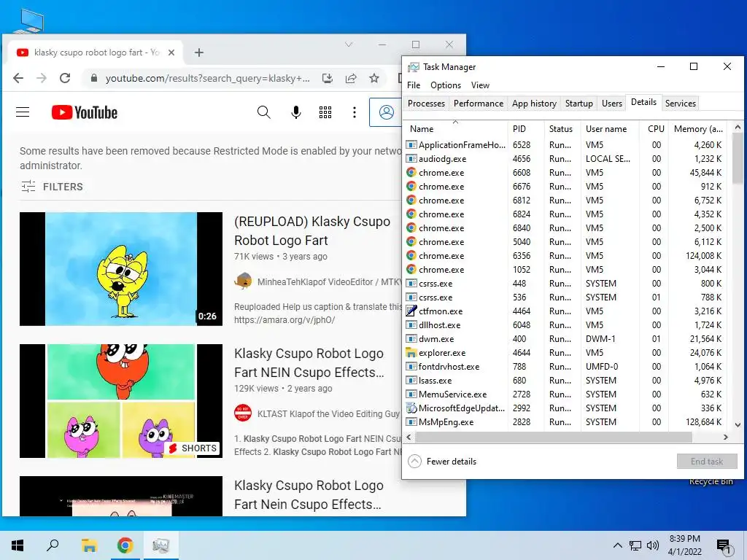
Task: Open MinheaTehKlapof VideoEditor channel link
Action: tap(329, 282)
